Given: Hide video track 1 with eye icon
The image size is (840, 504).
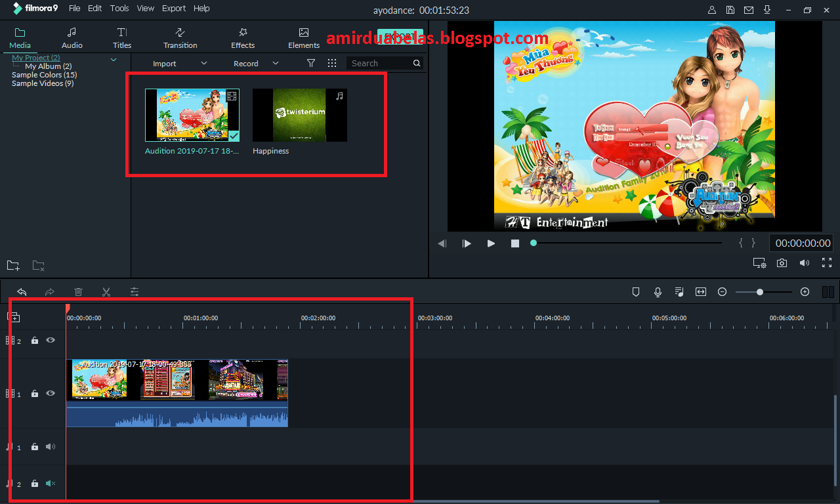Looking at the screenshot, I should [51, 394].
